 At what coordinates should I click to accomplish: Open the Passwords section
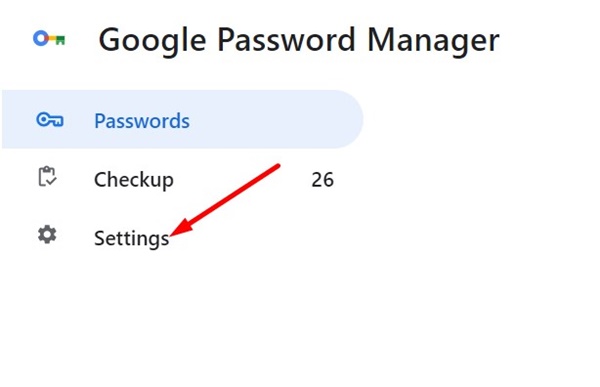click(142, 121)
